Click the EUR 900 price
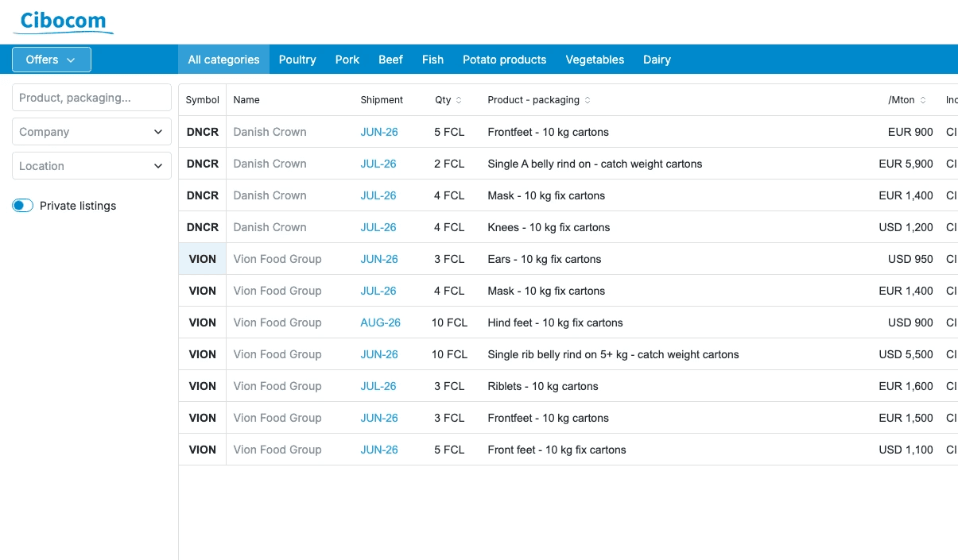 click(910, 132)
